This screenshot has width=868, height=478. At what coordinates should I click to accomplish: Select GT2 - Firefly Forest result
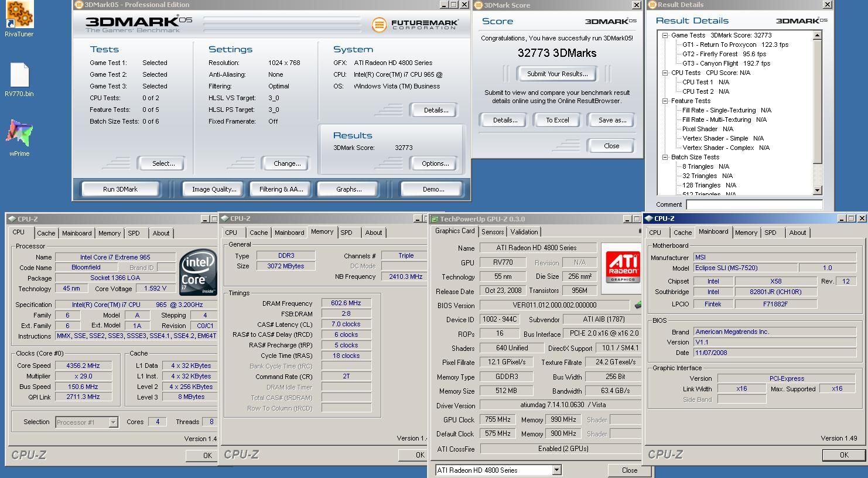pos(725,54)
